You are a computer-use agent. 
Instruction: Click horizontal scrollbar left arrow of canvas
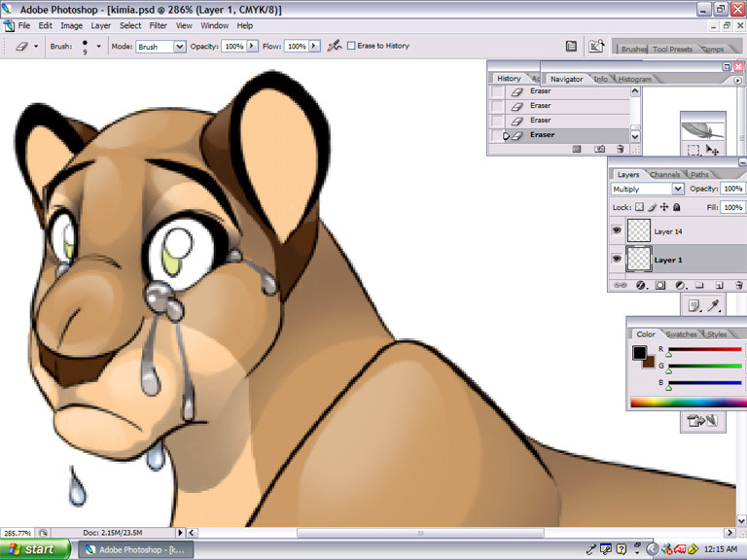pyautogui.click(x=192, y=533)
